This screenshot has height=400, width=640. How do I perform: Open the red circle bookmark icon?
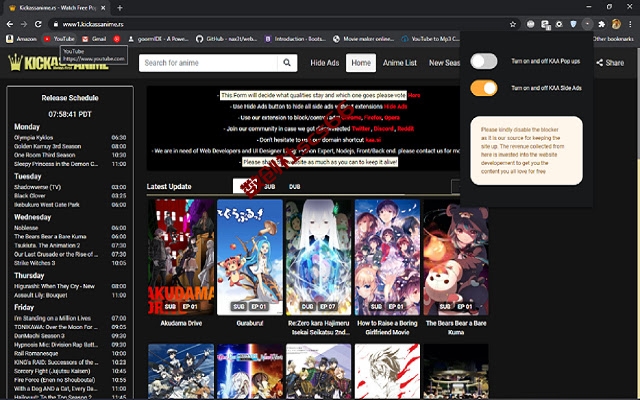117,39
